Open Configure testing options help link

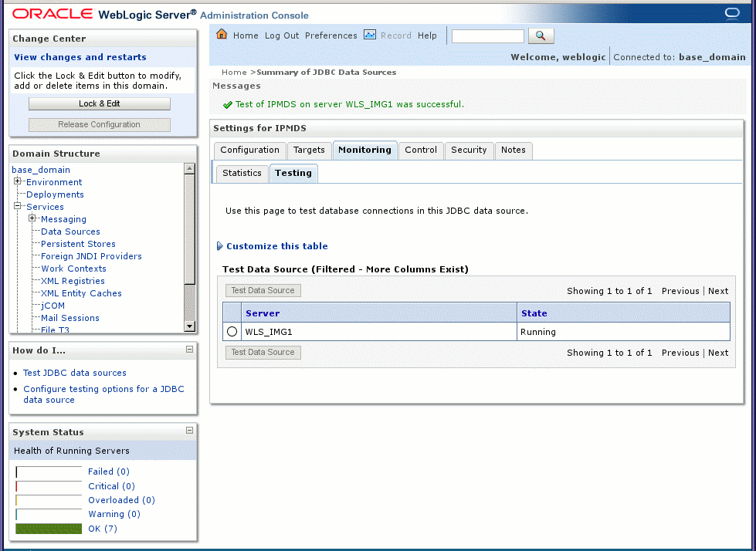(x=103, y=394)
